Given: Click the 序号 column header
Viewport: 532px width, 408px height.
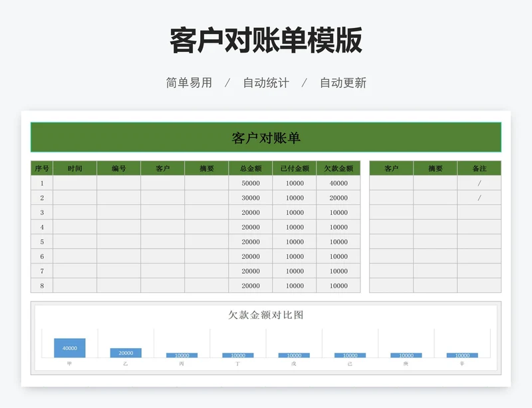Looking at the screenshot, I should pyautogui.click(x=42, y=168).
